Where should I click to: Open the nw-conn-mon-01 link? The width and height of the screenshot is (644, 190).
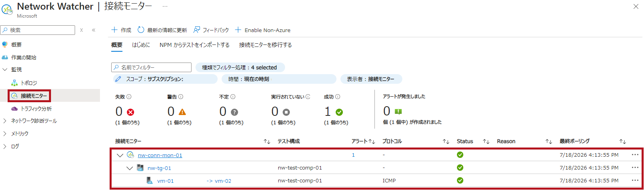pyautogui.click(x=160, y=155)
